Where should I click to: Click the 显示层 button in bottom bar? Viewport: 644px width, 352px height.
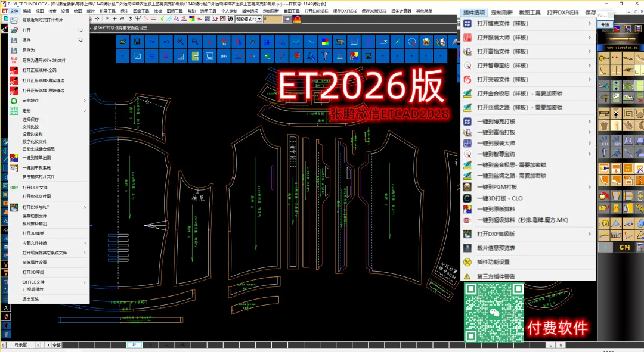[20, 345]
